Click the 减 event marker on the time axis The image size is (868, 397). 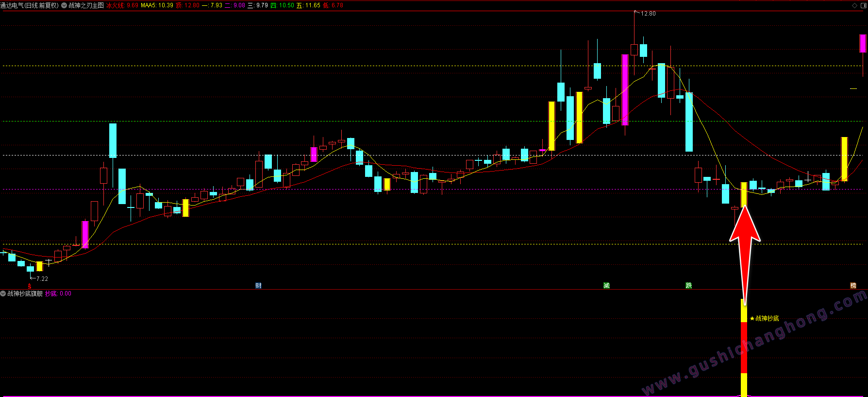click(x=606, y=286)
